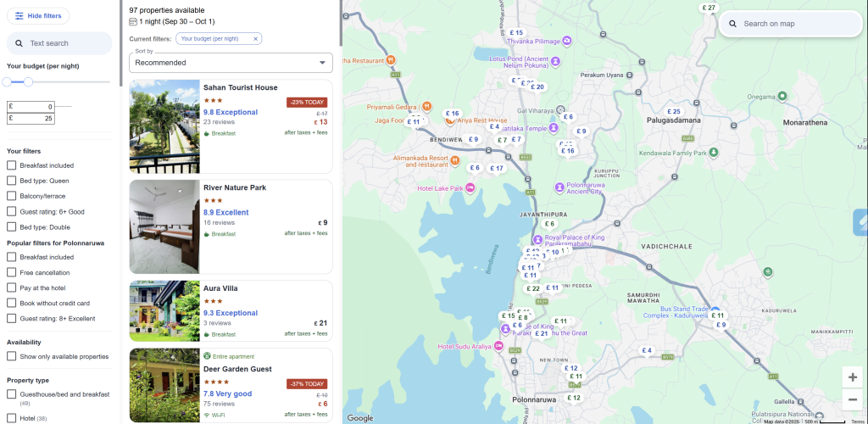Check the Balcony/terrace filter
The image size is (868, 424).
pos(12,196)
